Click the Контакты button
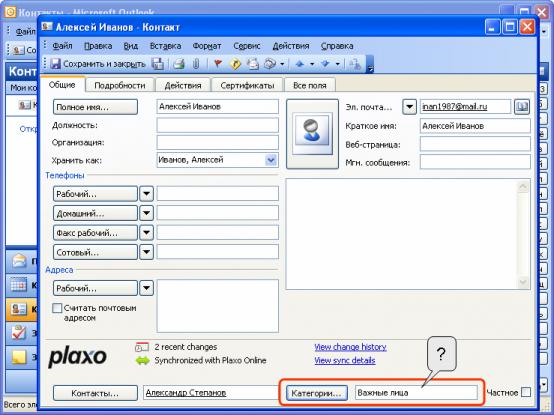Viewport: 554px width, 415px height. (95, 393)
